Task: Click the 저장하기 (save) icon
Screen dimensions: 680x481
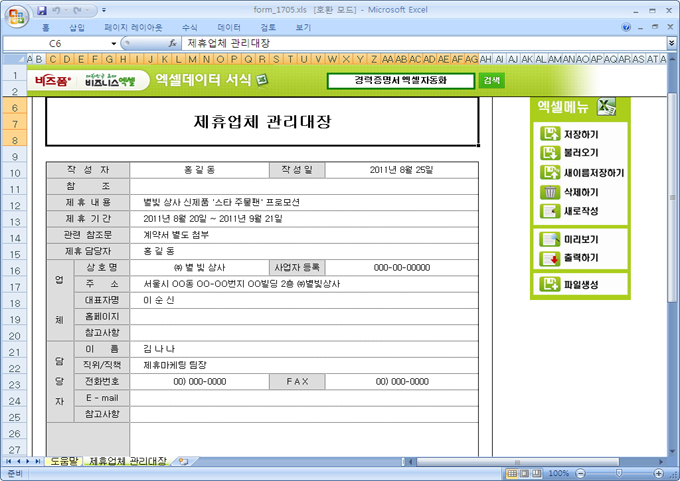Action: click(549, 134)
